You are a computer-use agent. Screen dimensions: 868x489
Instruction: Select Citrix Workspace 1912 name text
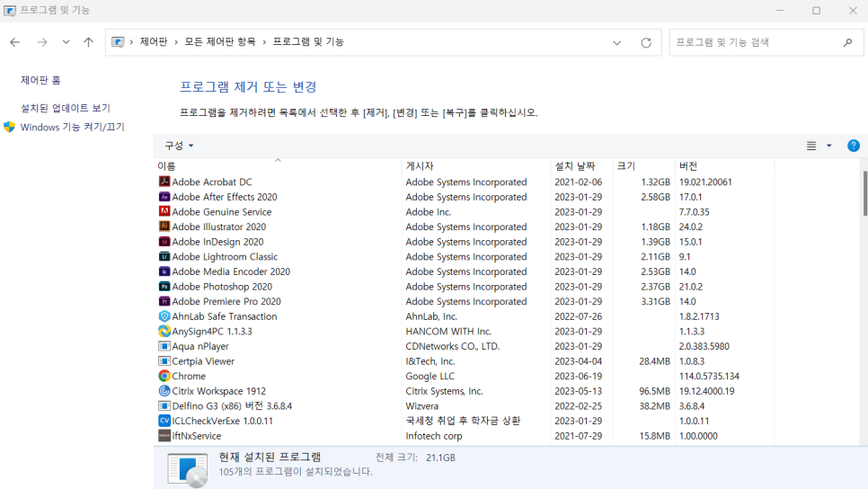[218, 391]
